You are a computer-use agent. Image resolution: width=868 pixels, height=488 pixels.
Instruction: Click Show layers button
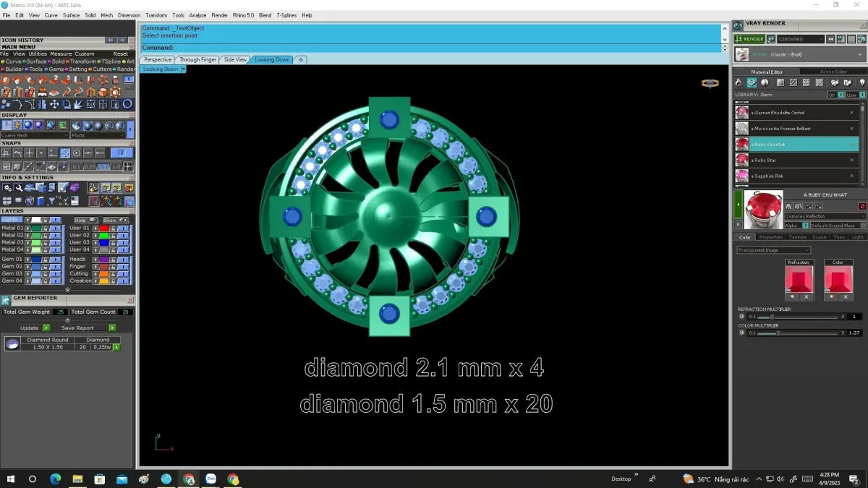pos(116,220)
